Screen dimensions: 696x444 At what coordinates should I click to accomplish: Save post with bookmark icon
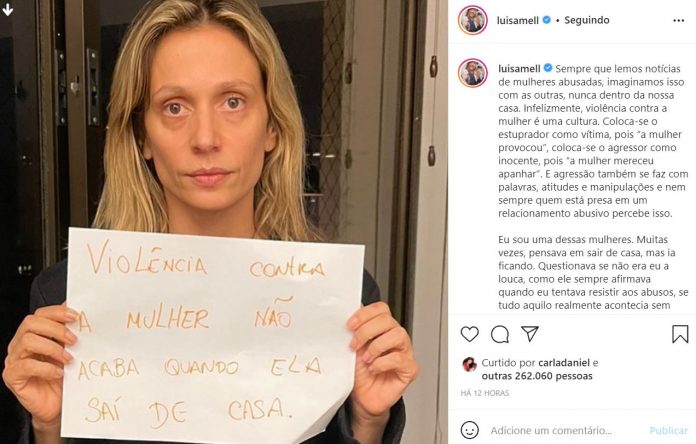[680, 334]
